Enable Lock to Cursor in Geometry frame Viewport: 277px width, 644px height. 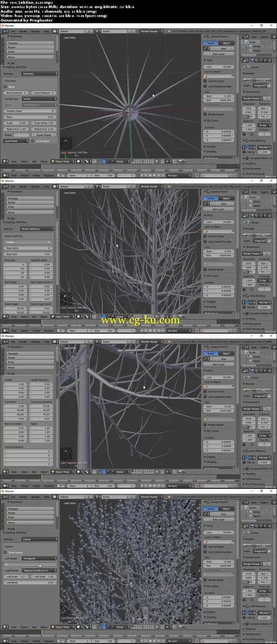pyautogui.click(x=206, y=81)
